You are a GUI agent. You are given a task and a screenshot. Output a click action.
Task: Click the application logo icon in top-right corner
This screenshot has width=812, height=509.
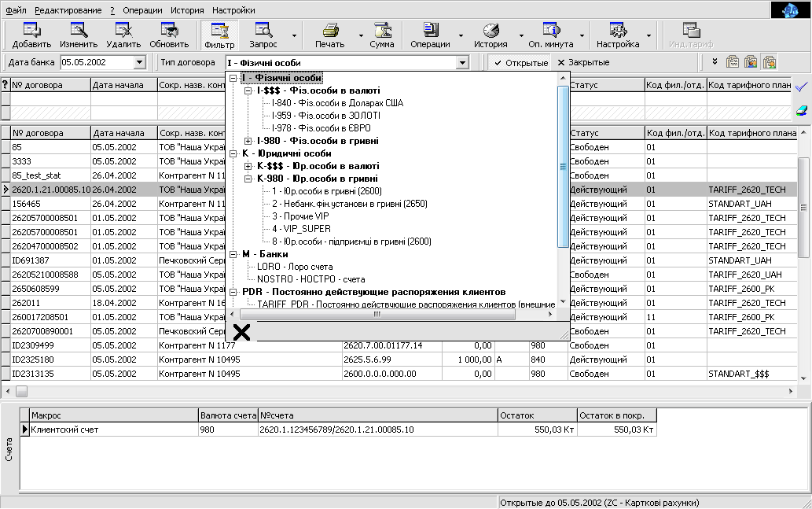tap(790, 10)
